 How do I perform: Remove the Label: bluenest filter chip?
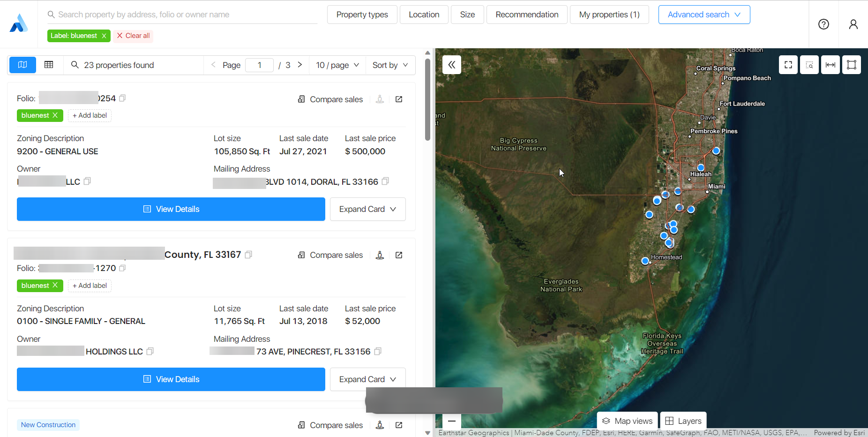click(104, 36)
